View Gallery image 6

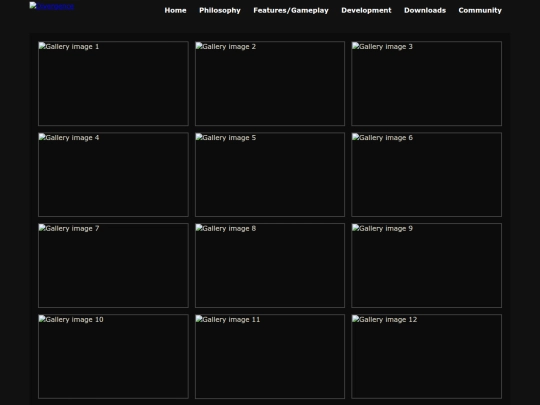[x=426, y=175]
